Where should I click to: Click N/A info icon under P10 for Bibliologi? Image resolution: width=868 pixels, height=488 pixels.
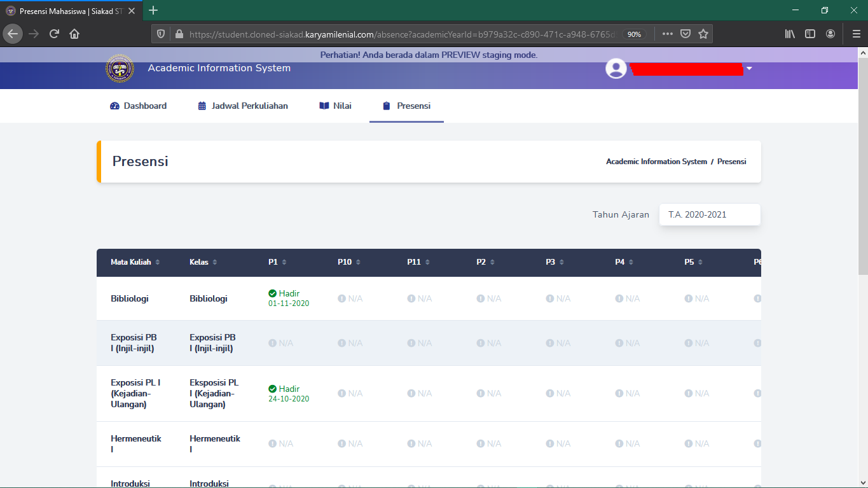point(341,298)
